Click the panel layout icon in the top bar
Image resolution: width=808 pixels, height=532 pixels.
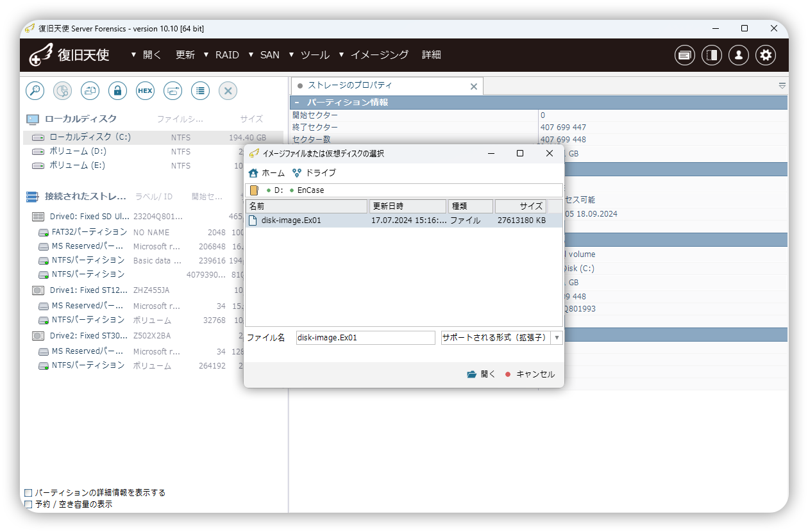(x=712, y=55)
